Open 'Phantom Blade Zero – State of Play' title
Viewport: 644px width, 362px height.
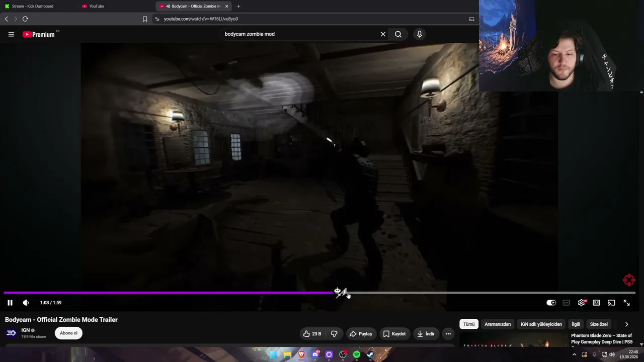[602, 339]
